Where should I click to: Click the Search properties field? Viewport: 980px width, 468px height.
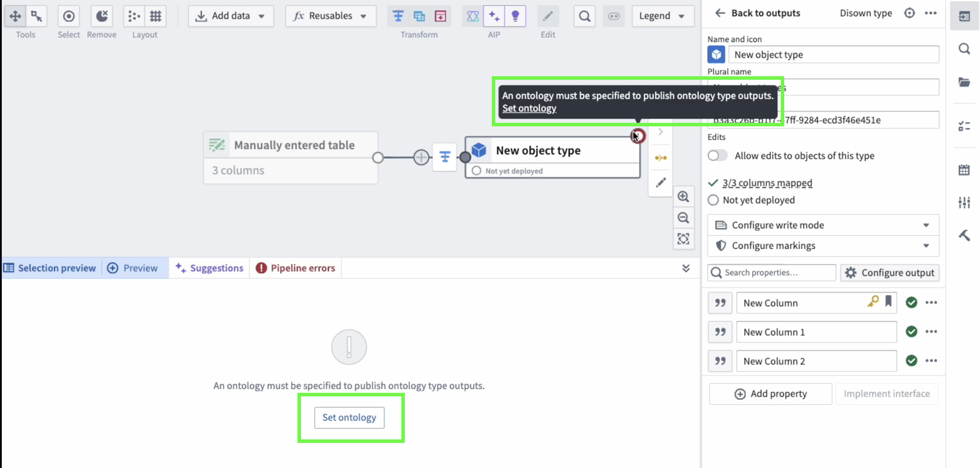tap(772, 272)
